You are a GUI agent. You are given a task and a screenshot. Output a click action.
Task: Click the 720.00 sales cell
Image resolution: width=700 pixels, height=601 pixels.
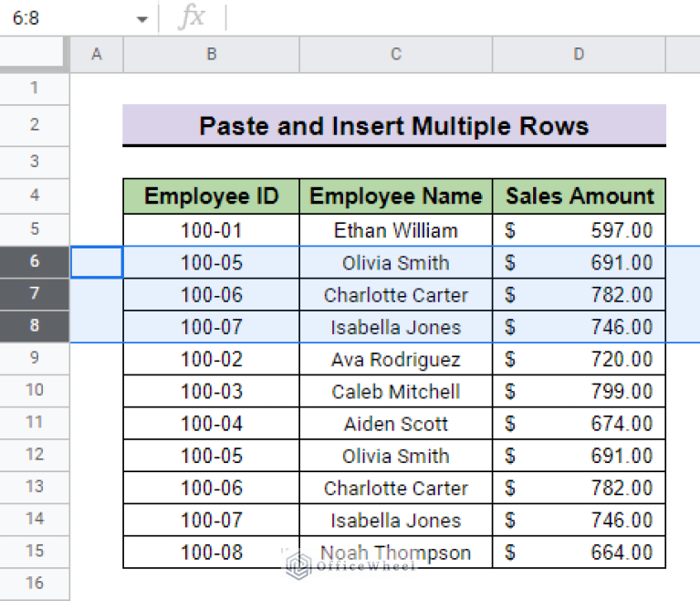pos(579,359)
